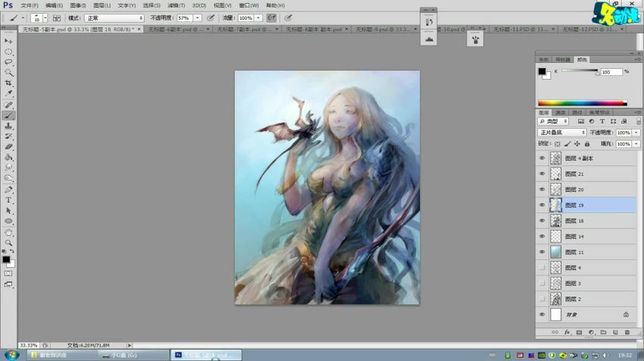Toggle airbrush mode in options bar
This screenshot has height=361, width=644.
click(271, 18)
